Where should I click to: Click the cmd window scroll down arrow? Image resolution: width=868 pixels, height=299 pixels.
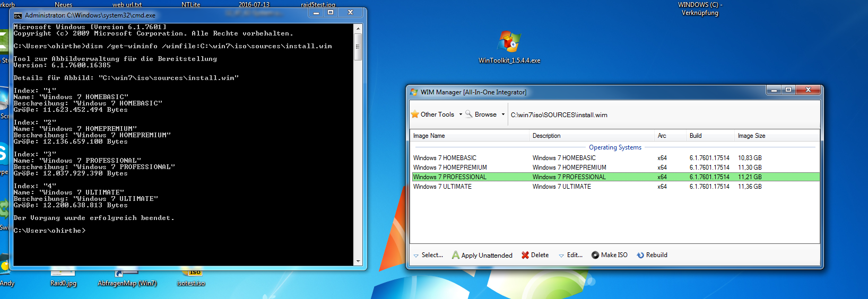pyautogui.click(x=358, y=261)
